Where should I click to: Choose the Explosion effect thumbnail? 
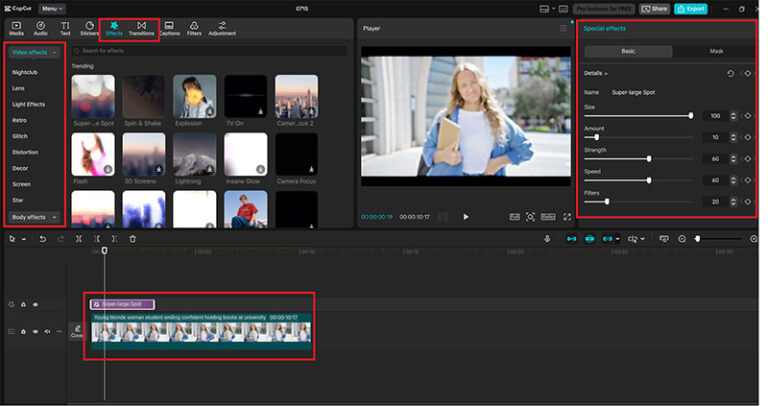(x=194, y=96)
